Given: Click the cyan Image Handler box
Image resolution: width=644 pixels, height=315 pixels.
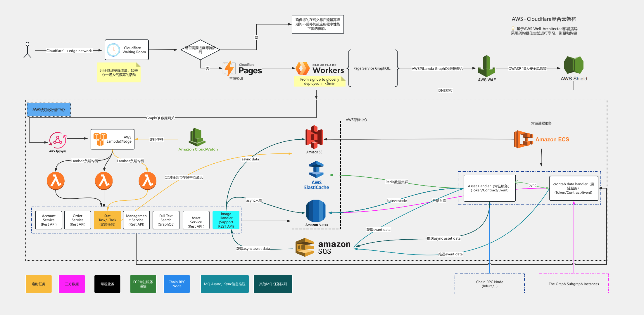Looking at the screenshot, I should point(226,220).
